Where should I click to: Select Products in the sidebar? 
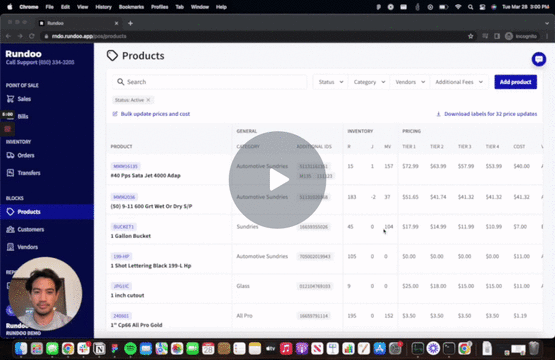click(x=47, y=212)
